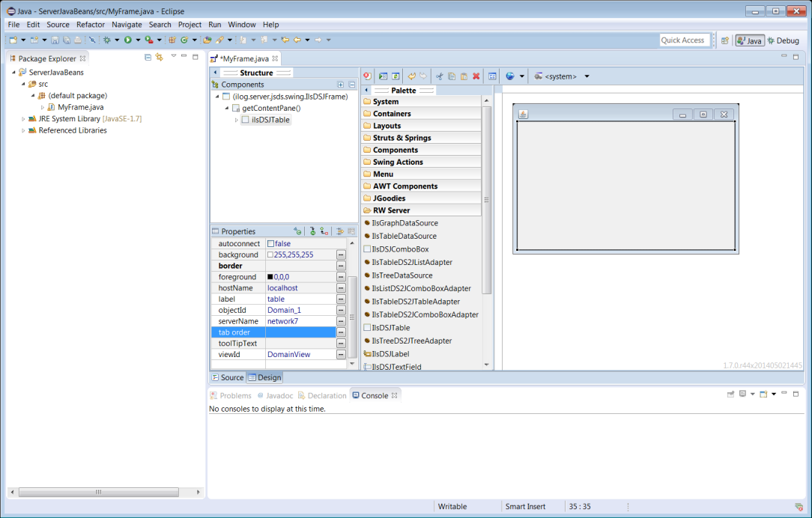Image resolution: width=812 pixels, height=518 pixels.
Task: Click the Cut scissors icon in designer toolbar
Action: tap(440, 76)
